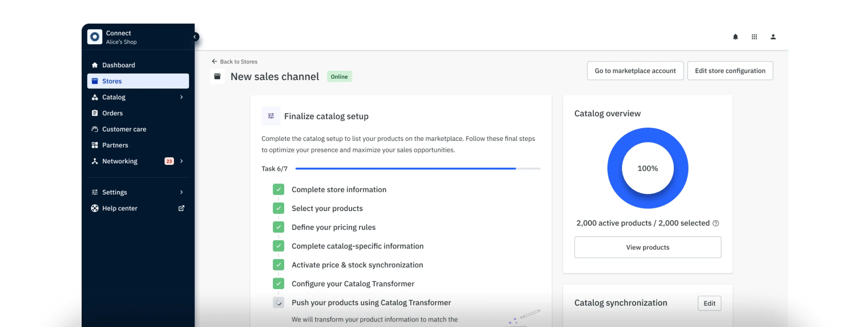Open Settings label in the sidebar
This screenshot has height=327, width=868.
(x=114, y=192)
